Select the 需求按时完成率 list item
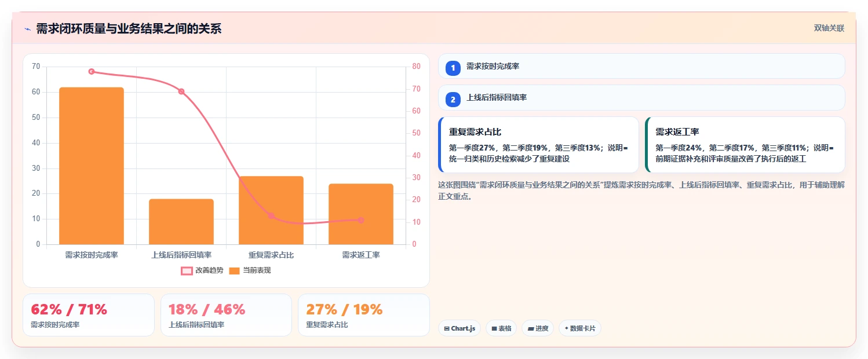 pos(641,66)
